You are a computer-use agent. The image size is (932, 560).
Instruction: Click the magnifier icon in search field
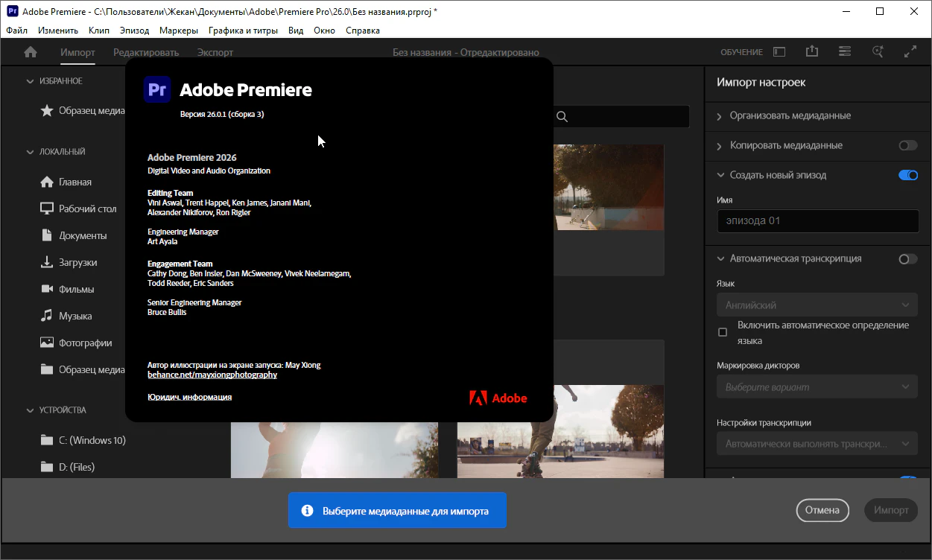(562, 116)
